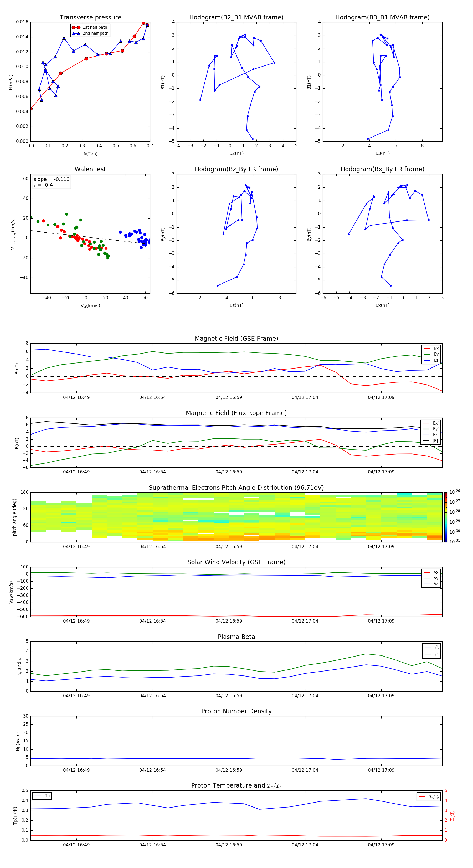Click '04/12 17:04' tick under Solar Wind Velocity plot
473x868 pixels.
pos(305,621)
